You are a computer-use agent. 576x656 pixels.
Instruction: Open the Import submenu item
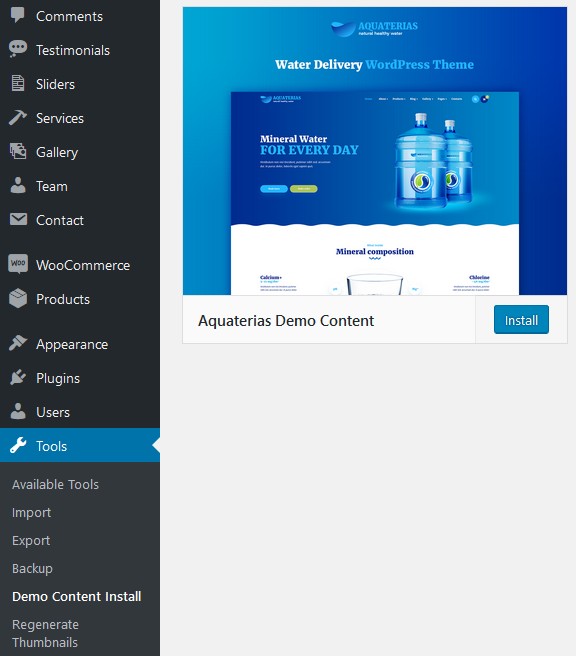click(x=31, y=512)
